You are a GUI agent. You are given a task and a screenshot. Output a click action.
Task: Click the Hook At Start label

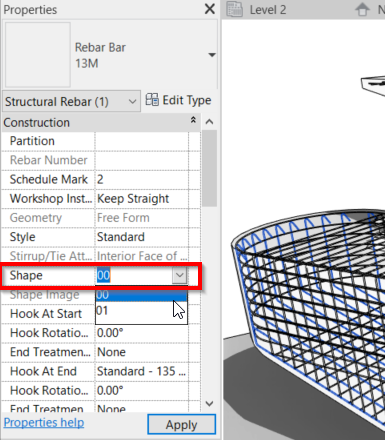[46, 314]
